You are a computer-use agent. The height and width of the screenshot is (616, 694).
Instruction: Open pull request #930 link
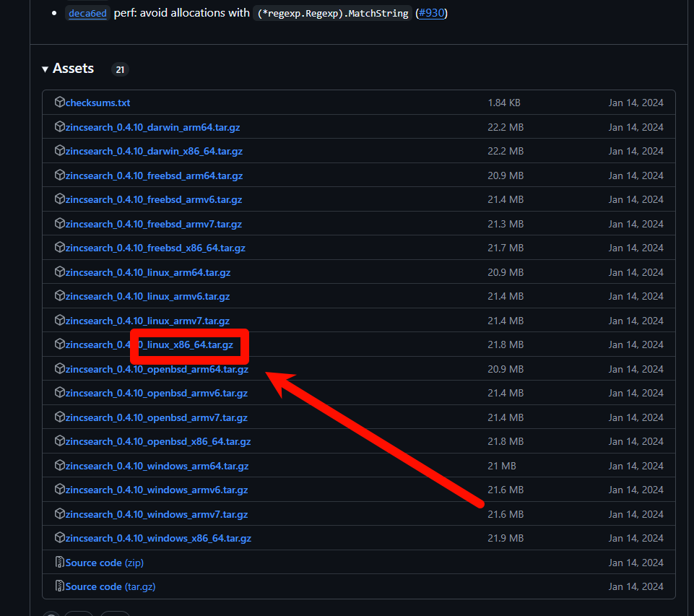point(432,13)
